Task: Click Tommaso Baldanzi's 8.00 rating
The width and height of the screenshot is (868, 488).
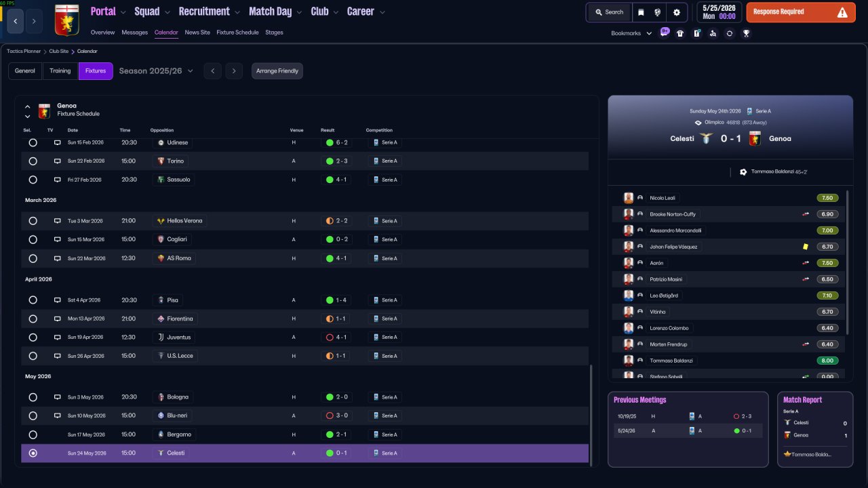Action: 827,361
